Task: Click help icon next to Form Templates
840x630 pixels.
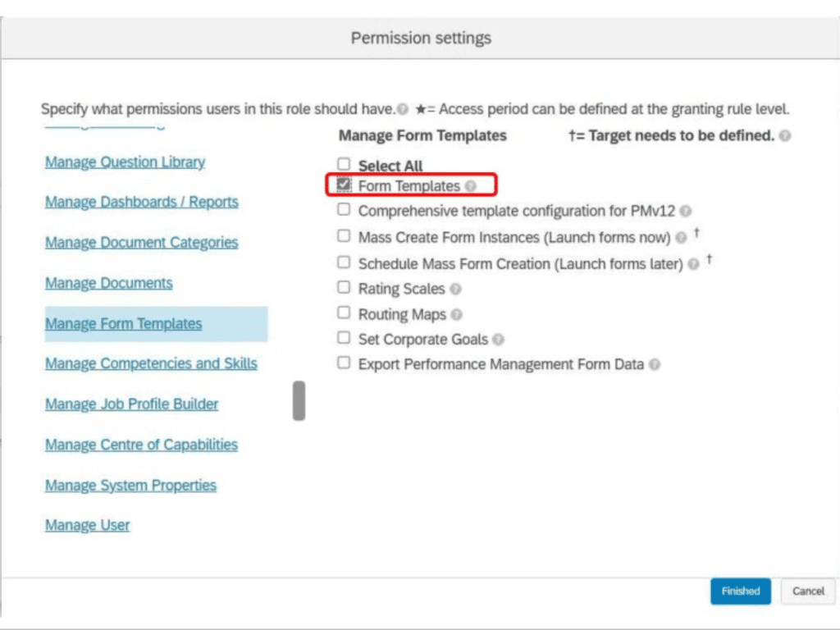Action: click(x=470, y=186)
